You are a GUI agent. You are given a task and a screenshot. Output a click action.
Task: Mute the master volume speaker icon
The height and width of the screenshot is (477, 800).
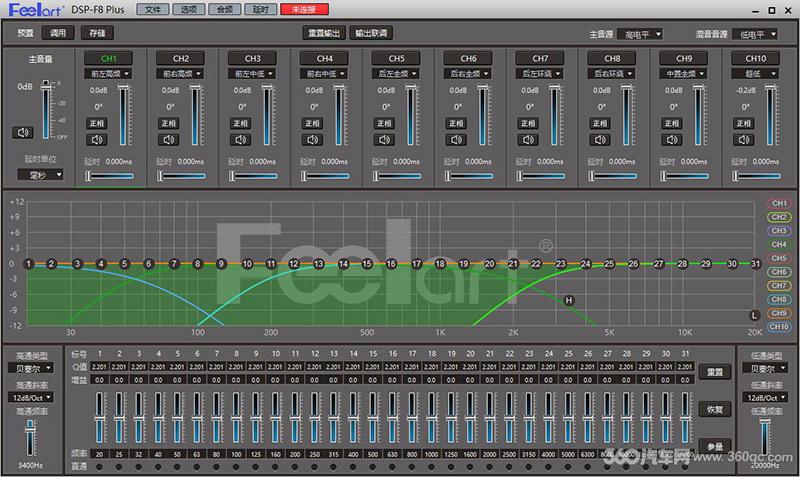click(x=23, y=133)
